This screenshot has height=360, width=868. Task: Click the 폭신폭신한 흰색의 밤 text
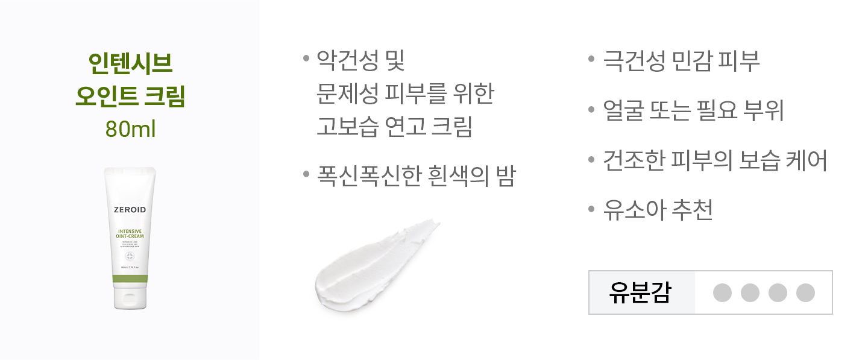pos(416,177)
